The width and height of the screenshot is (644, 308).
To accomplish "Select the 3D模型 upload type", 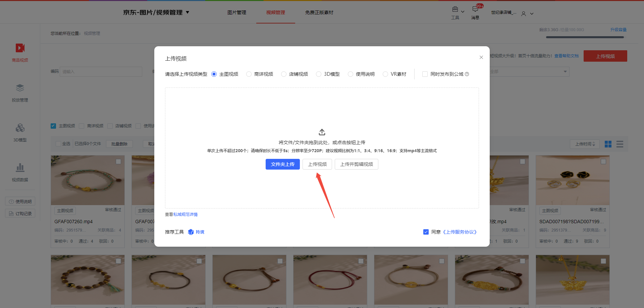I will 319,74.
